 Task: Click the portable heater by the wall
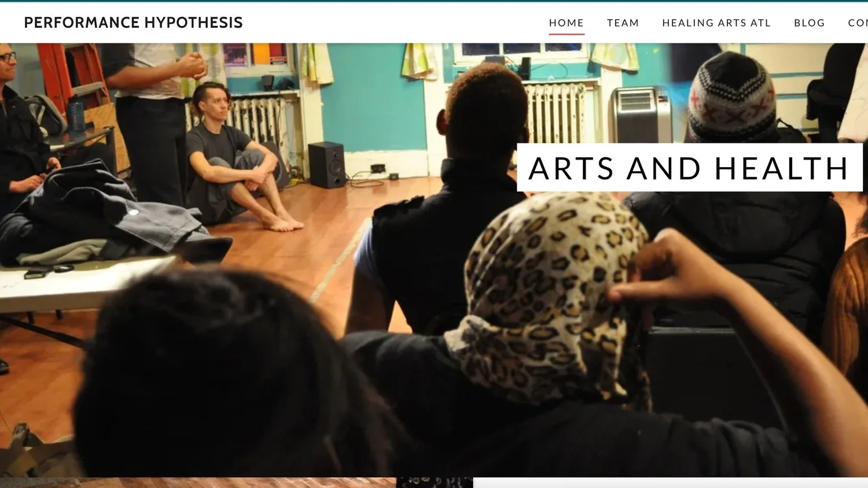[x=641, y=114]
